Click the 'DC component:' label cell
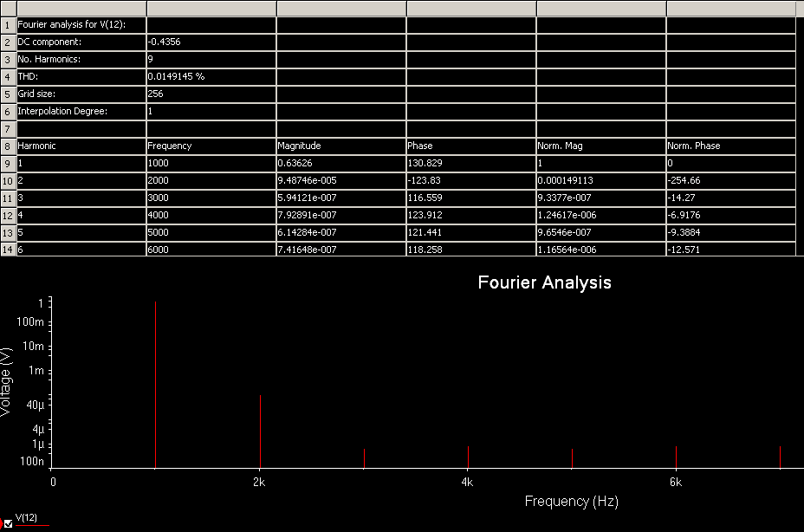This screenshot has height=532, width=804. pyautogui.click(x=81, y=42)
